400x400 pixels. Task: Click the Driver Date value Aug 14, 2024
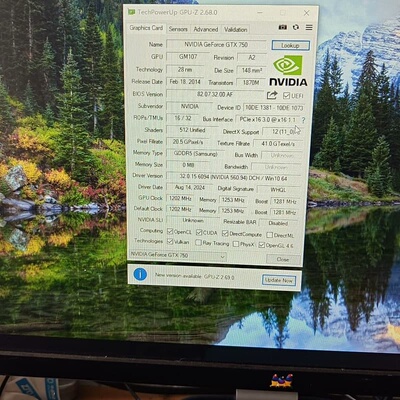click(190, 187)
